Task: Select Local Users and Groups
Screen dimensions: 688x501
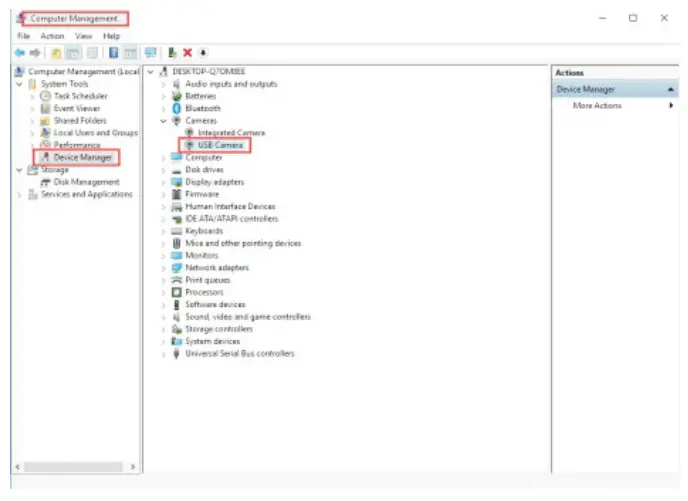Action: click(x=96, y=132)
